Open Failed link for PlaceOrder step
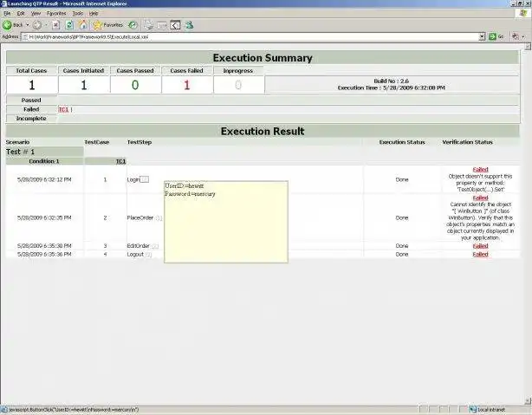This screenshot has width=532, height=415. pos(480,198)
